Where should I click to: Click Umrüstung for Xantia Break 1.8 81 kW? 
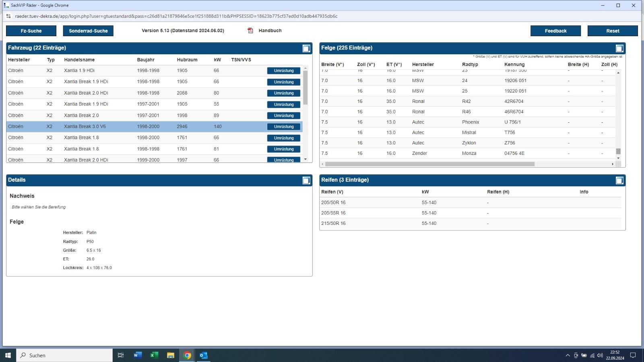pyautogui.click(x=284, y=149)
